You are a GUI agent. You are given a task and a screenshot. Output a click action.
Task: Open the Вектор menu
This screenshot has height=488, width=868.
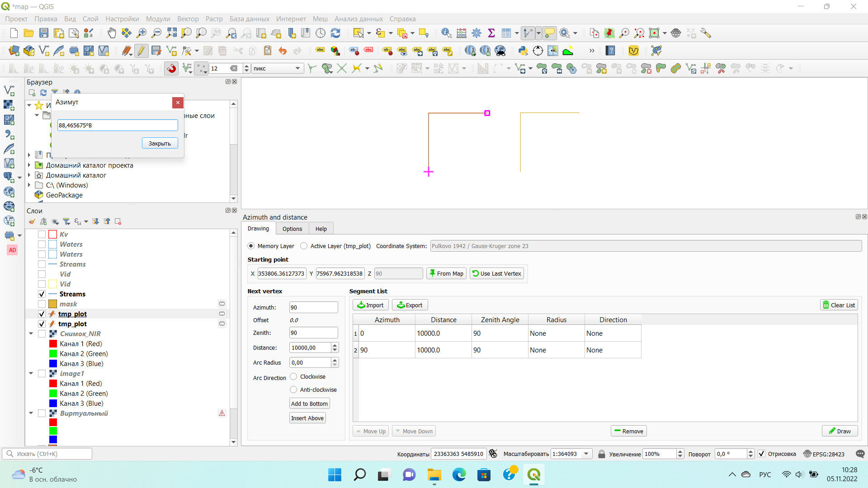pyautogui.click(x=188, y=19)
